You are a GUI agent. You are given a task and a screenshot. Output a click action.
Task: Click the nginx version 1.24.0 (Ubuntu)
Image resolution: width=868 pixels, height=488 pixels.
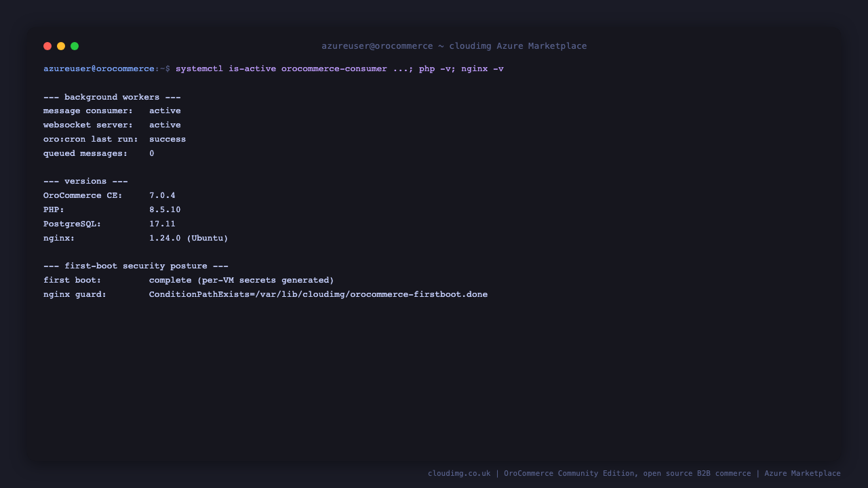pyautogui.click(x=189, y=239)
